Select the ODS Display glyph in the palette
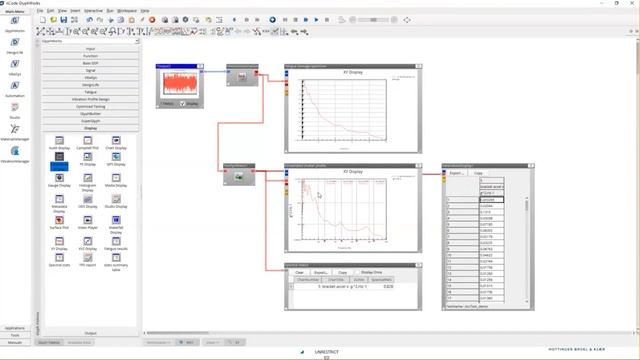 pos(88,201)
